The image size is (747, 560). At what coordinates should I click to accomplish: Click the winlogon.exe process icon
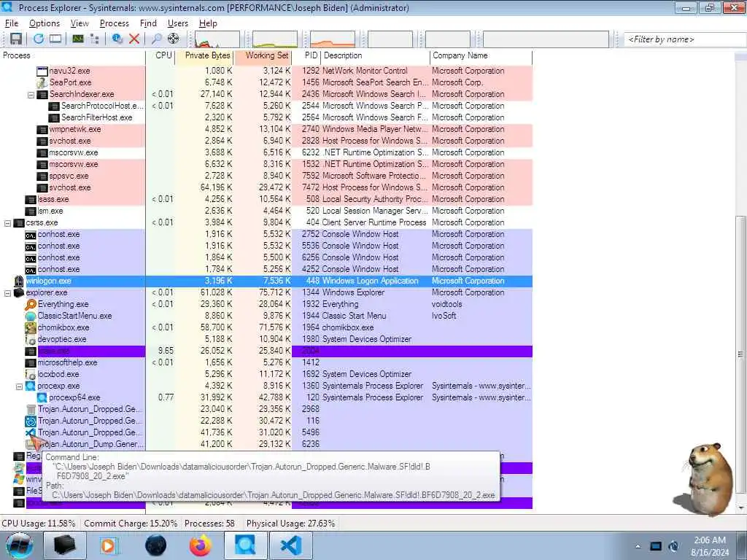(x=18, y=281)
